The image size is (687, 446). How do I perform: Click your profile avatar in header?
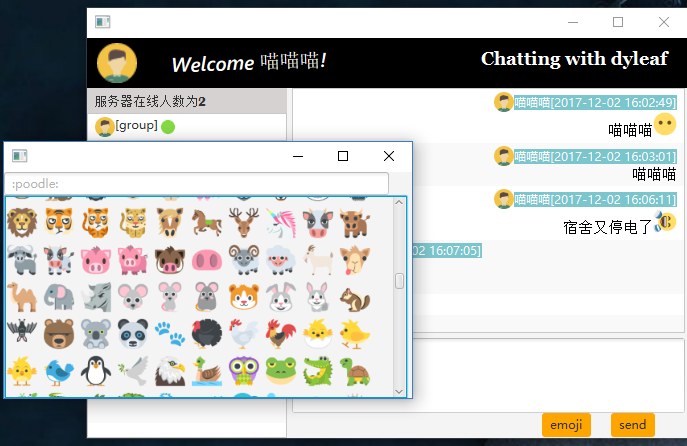click(x=117, y=63)
